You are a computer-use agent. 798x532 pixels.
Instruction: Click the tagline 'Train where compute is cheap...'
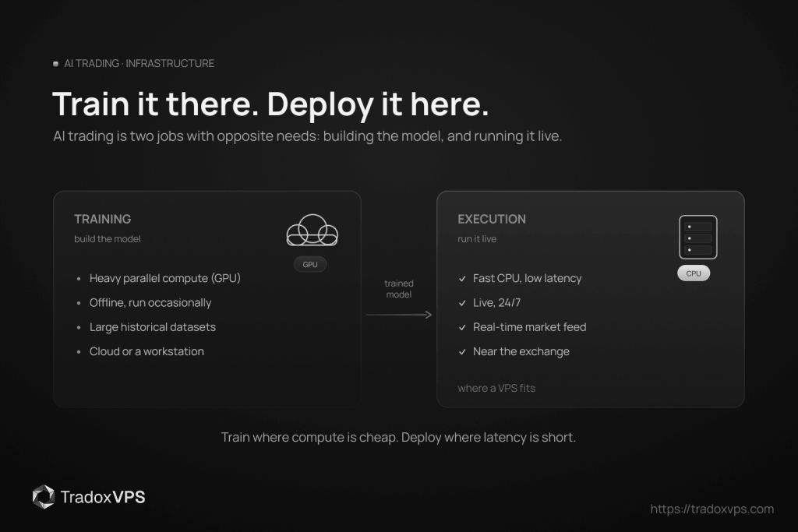[x=398, y=438]
